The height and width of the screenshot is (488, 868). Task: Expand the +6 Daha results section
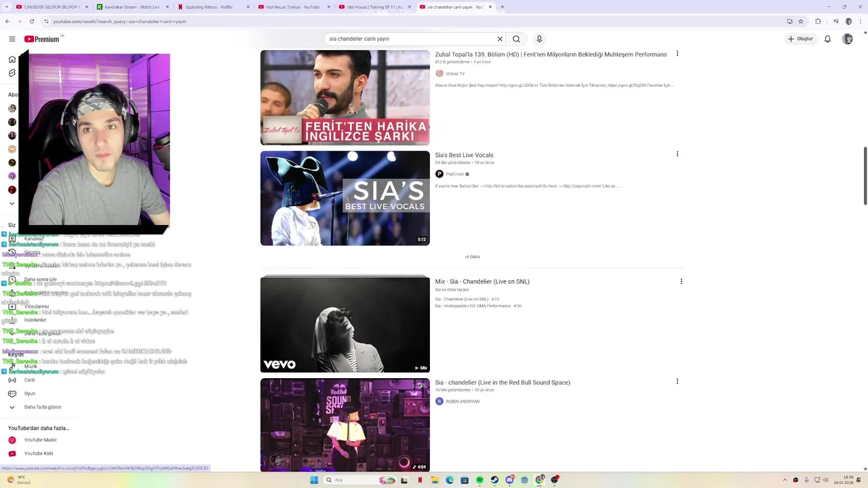coord(472,257)
